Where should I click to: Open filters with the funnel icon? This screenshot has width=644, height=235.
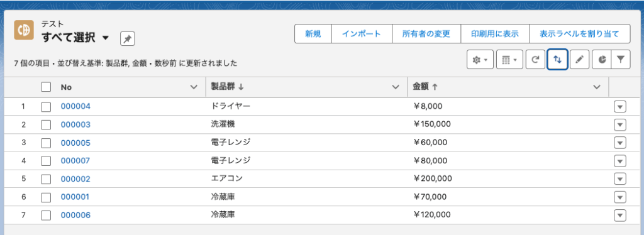tap(621, 60)
